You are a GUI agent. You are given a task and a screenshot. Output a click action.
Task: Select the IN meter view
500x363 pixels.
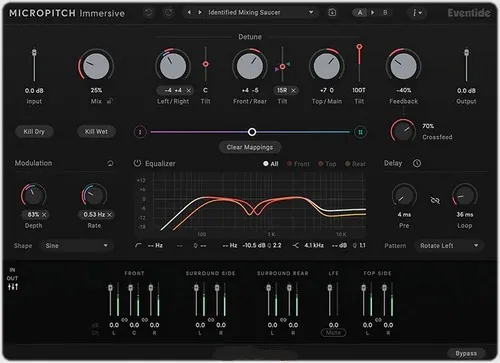pyautogui.click(x=12, y=270)
